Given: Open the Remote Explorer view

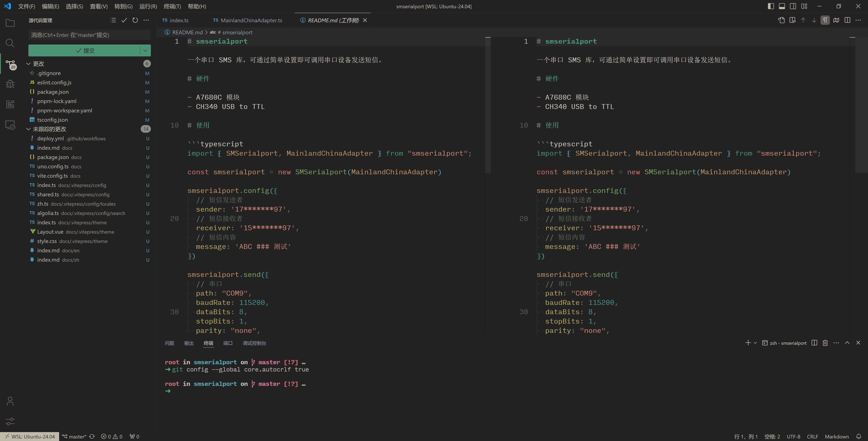Looking at the screenshot, I should (10, 125).
